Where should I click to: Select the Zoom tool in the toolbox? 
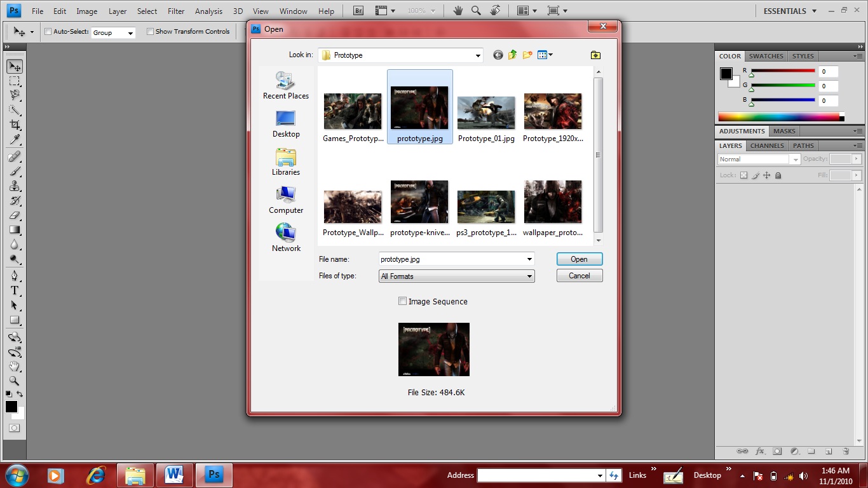(14, 381)
